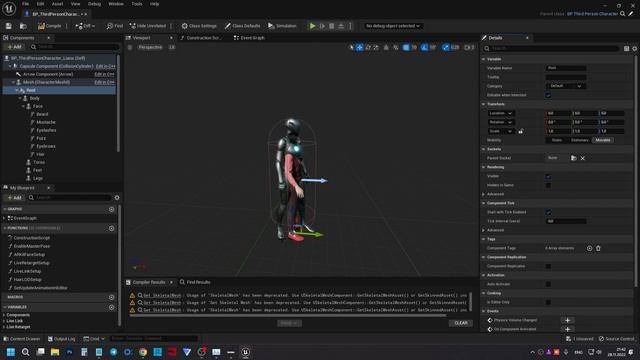The width and height of the screenshot is (640, 360).
Task: Collapse the Face node in components tree
Action: (x=23, y=106)
